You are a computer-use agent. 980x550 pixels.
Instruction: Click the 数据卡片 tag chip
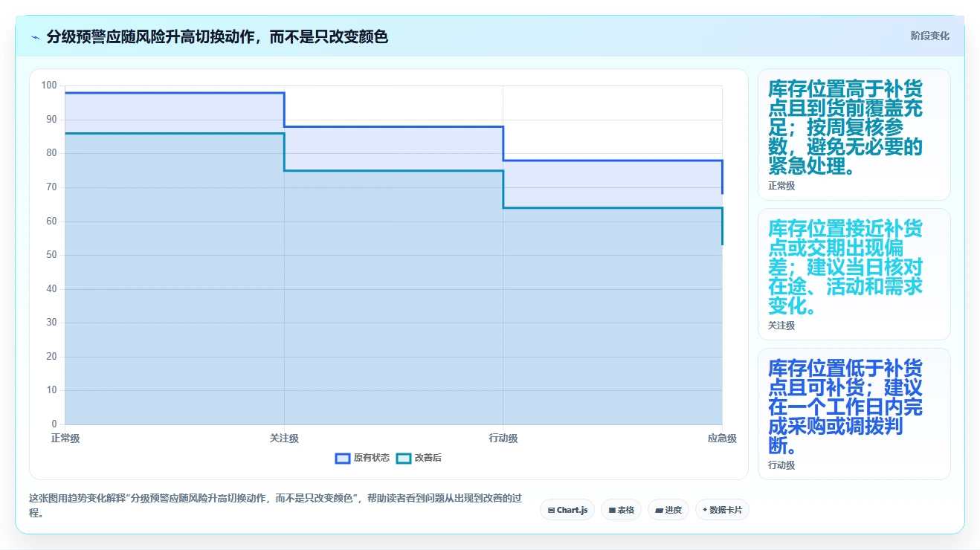click(x=722, y=510)
